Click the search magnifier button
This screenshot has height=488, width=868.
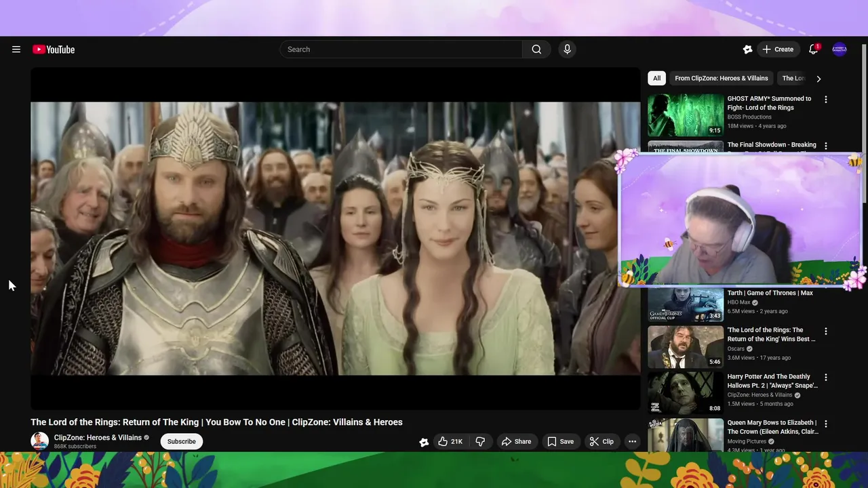(x=536, y=49)
